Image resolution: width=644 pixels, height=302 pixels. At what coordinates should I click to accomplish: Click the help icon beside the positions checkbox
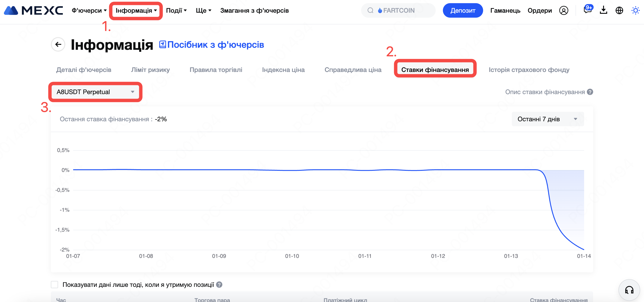click(x=219, y=285)
